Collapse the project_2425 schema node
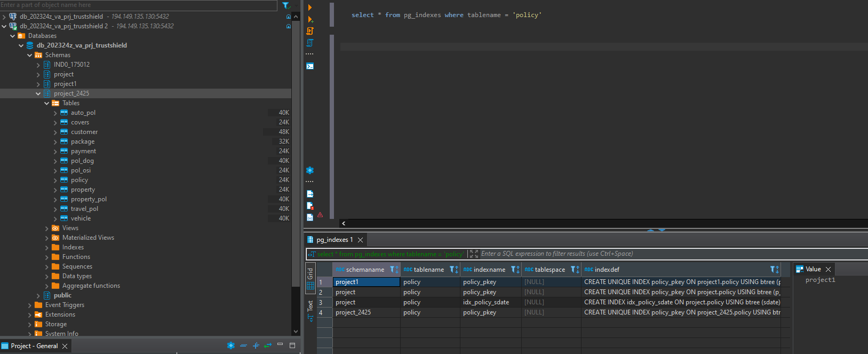This screenshot has height=354, width=868. click(x=38, y=93)
